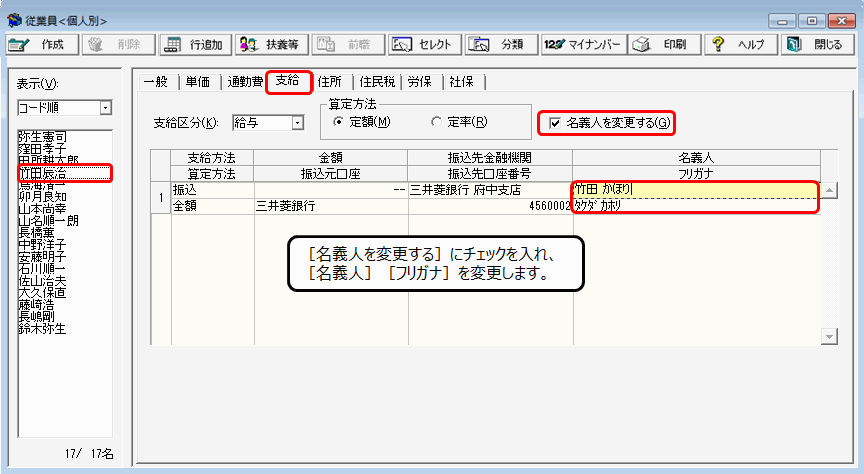Open ヘルプ (Help) from the toolbar
The image size is (864, 474).
pos(738,45)
